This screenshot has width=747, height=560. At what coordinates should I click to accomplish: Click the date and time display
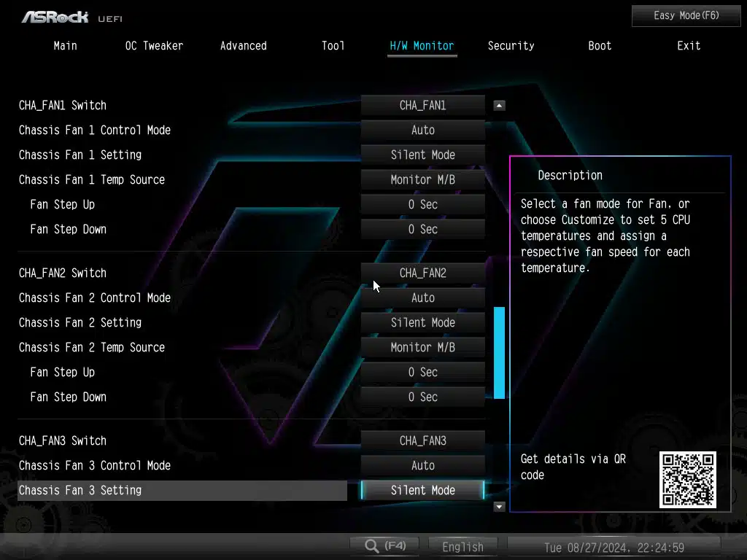614,547
